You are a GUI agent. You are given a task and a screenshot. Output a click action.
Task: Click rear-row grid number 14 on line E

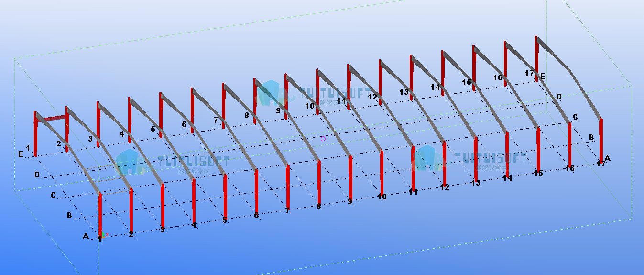point(435,87)
